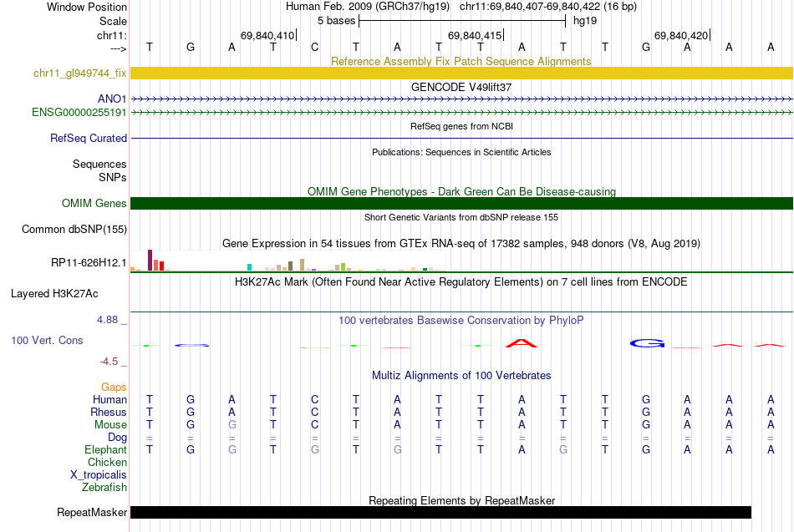This screenshot has width=794, height=532.
Task: Click 100 vertebrates Basewise Conservation by PhyloP title
Action: pyautogui.click(x=461, y=321)
